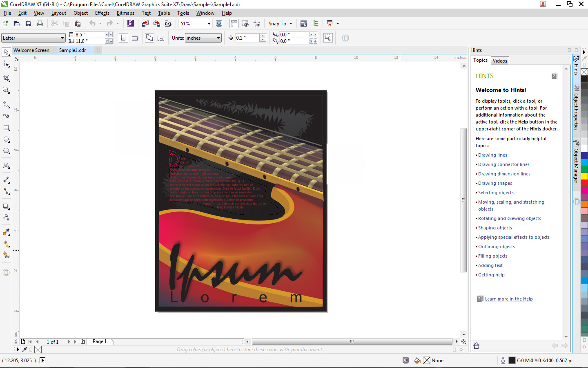Save the document with floppy icon
The width and height of the screenshot is (588, 368).
pos(28,24)
